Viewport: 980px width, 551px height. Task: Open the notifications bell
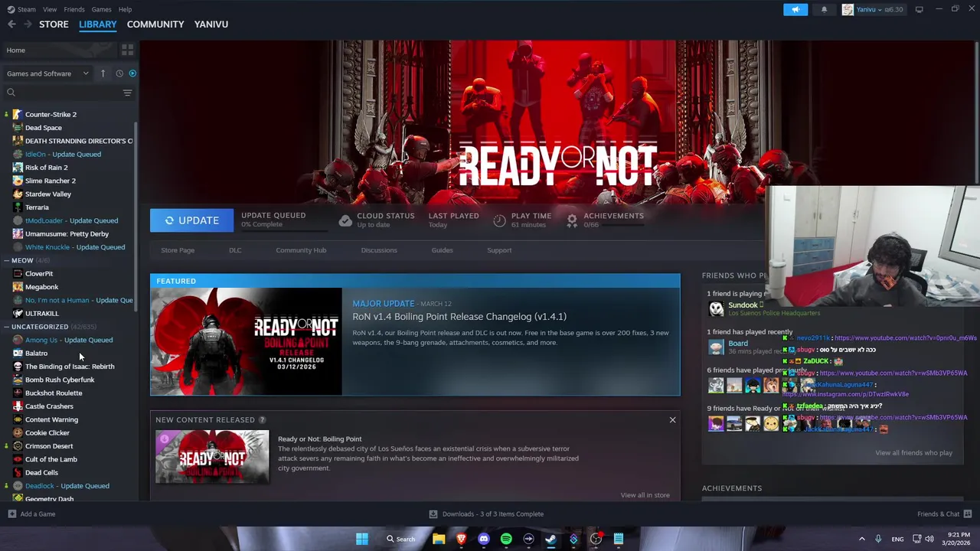click(x=825, y=9)
